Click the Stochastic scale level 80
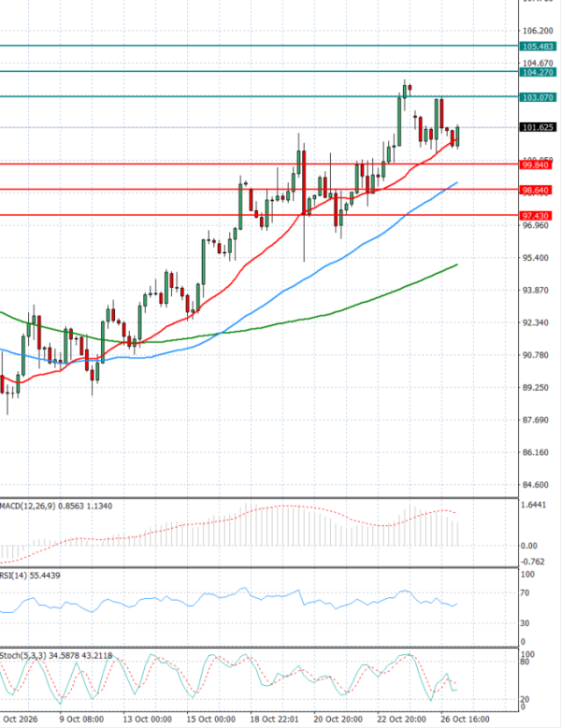The width and height of the screenshot is (561, 728). [525, 662]
